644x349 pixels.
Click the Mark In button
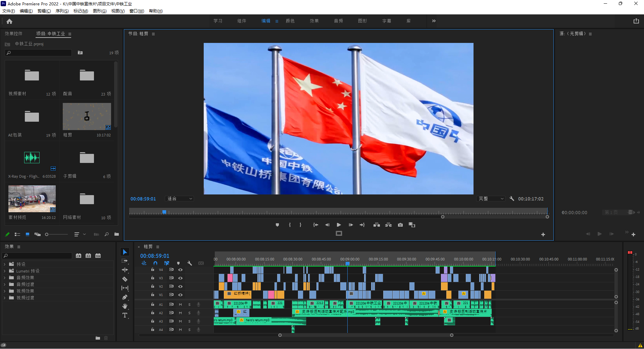point(290,225)
